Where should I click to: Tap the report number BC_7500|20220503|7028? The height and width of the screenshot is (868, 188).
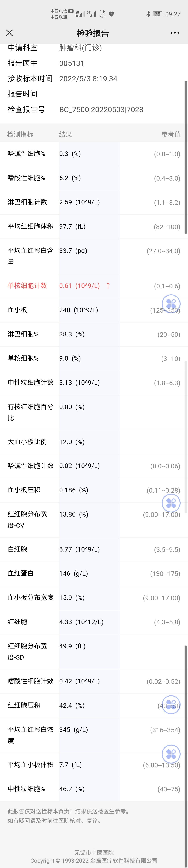click(x=101, y=110)
